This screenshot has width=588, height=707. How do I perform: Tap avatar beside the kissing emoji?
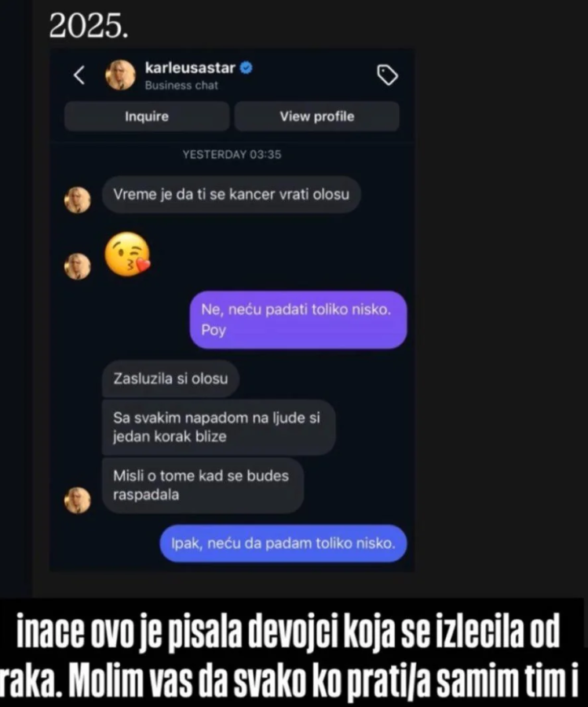pyautogui.click(x=78, y=266)
